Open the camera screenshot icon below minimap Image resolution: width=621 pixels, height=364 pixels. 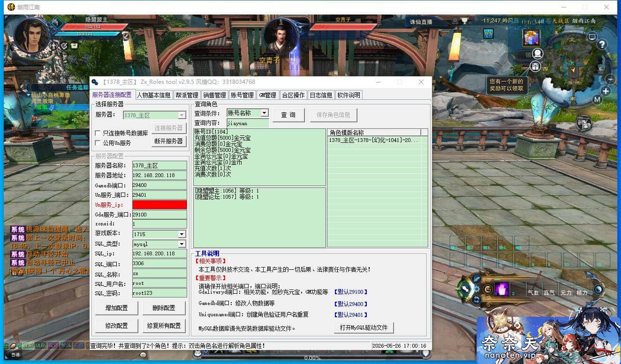pyautogui.click(x=584, y=124)
